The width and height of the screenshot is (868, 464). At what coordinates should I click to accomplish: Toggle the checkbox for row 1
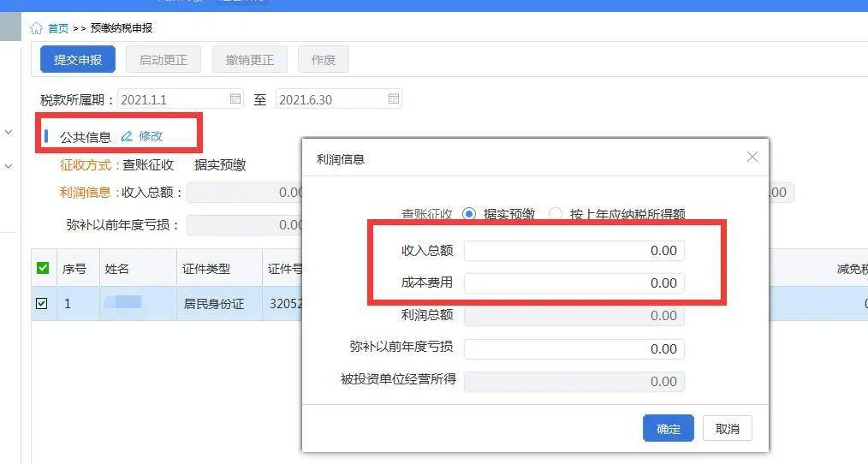point(42,303)
